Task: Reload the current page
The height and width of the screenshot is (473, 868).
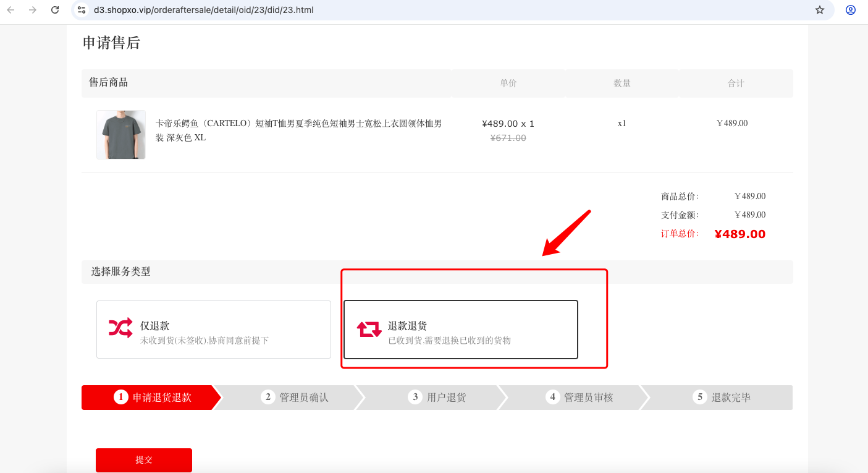Action: click(x=55, y=10)
